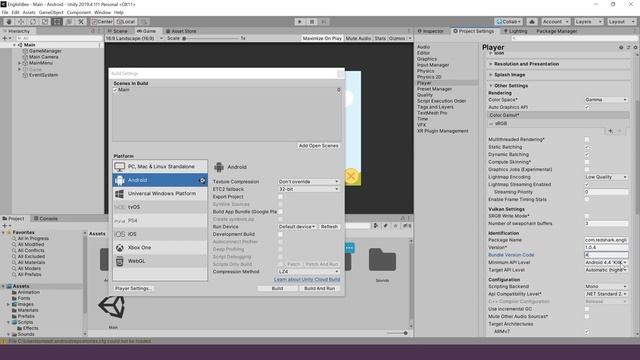
Task: Switch to the Console tab
Action: click(x=46, y=219)
